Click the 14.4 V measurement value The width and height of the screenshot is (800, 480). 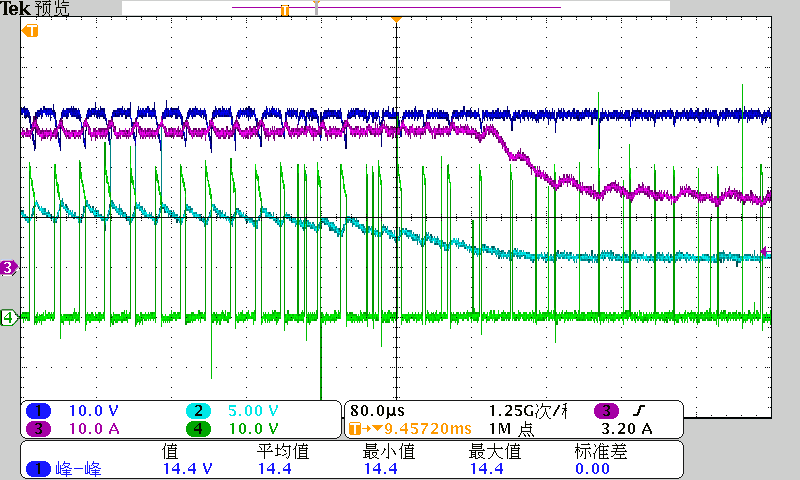187,469
